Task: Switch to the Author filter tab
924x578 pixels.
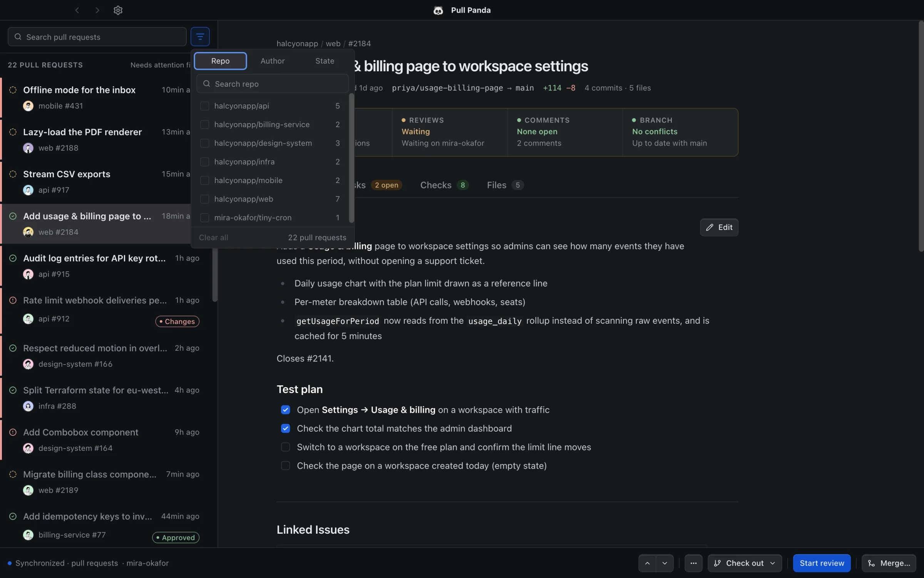Action: (272, 61)
